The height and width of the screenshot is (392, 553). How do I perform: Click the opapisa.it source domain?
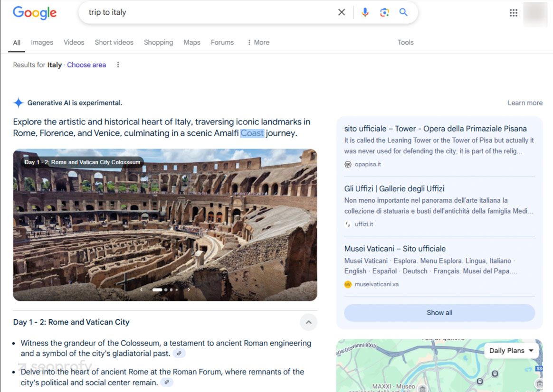(x=368, y=164)
